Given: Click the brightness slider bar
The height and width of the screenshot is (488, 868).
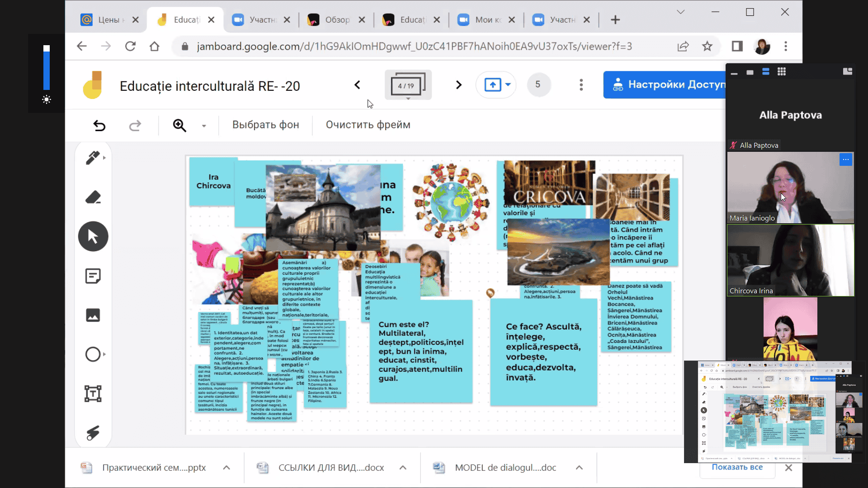Looking at the screenshot, I should 47,68.
